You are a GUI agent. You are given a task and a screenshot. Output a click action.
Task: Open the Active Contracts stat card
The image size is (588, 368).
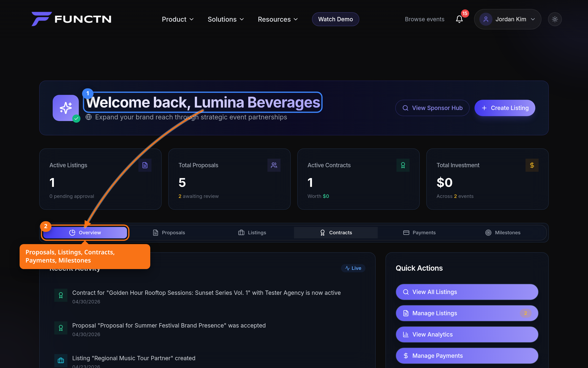pyautogui.click(x=358, y=179)
